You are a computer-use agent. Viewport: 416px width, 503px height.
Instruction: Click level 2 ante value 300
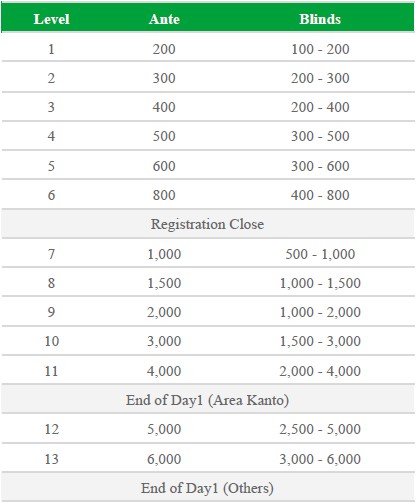point(164,78)
